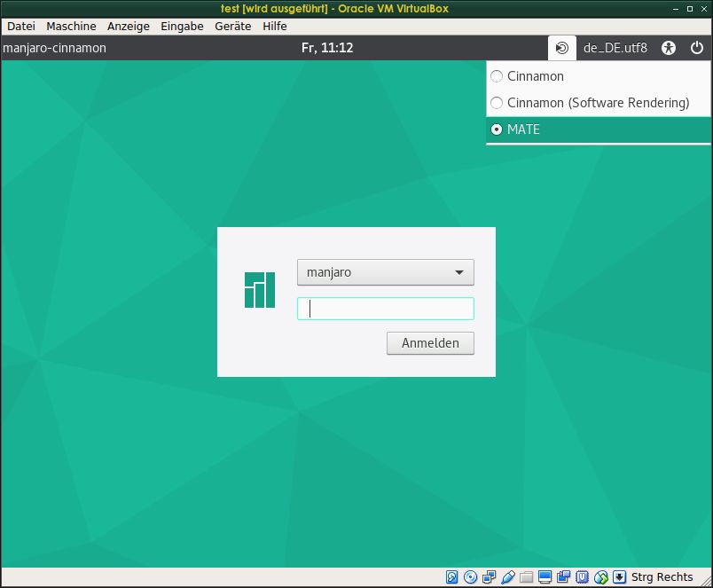Select the Cinnamon session radio button

tap(497, 76)
